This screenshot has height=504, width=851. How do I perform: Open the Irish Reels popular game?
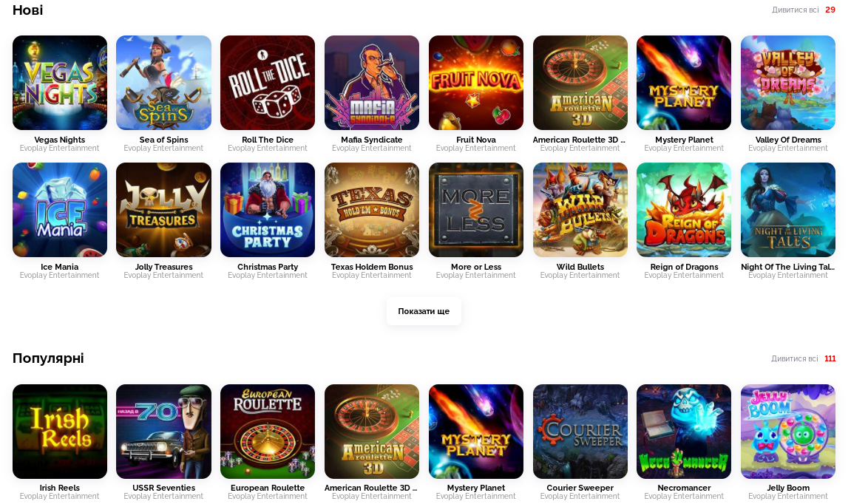click(x=60, y=432)
